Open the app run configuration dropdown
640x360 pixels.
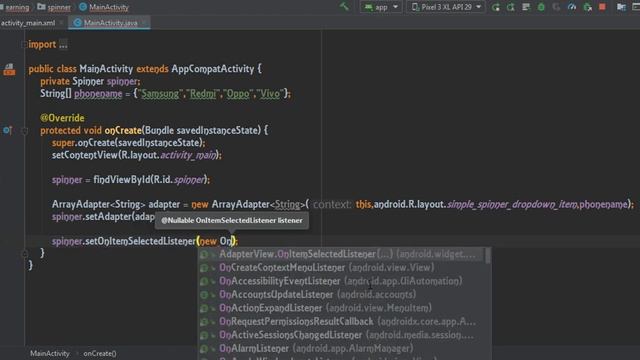click(381, 7)
